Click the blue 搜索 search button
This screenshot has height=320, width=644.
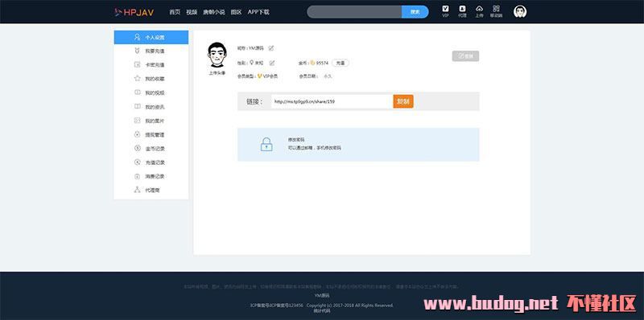[415, 12]
